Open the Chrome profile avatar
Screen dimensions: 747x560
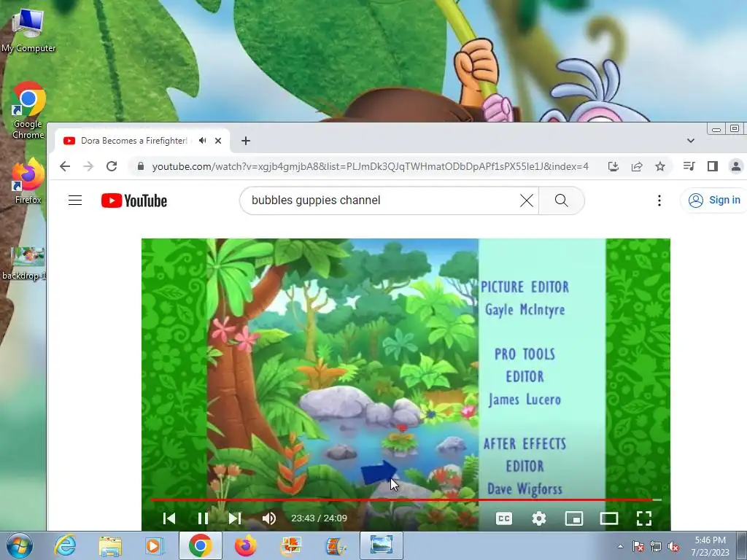pos(735,166)
